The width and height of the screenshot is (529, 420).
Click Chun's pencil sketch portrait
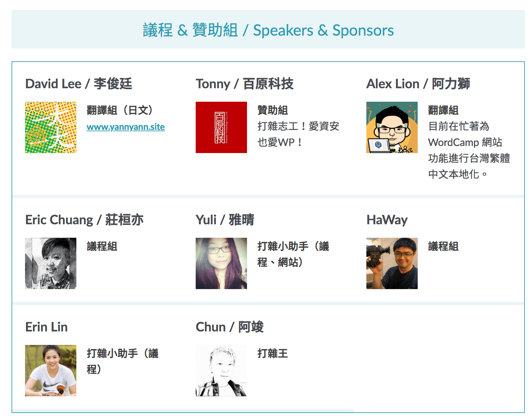pos(221,371)
